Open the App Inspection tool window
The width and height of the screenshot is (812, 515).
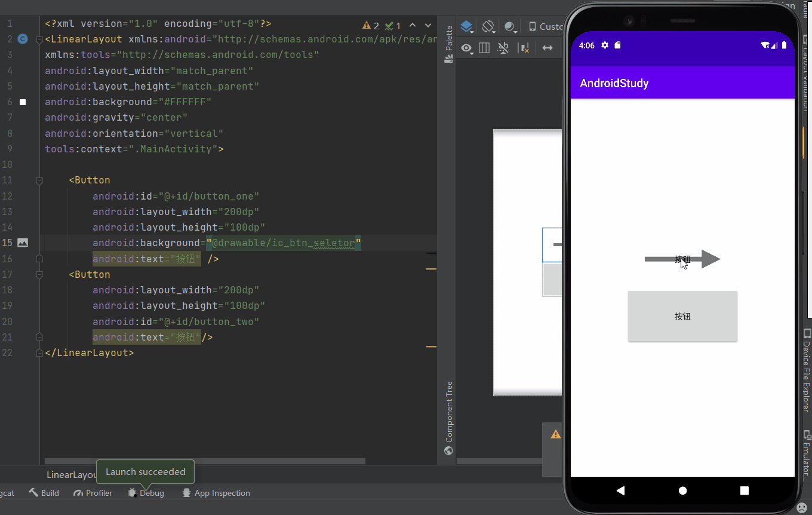[216, 493]
